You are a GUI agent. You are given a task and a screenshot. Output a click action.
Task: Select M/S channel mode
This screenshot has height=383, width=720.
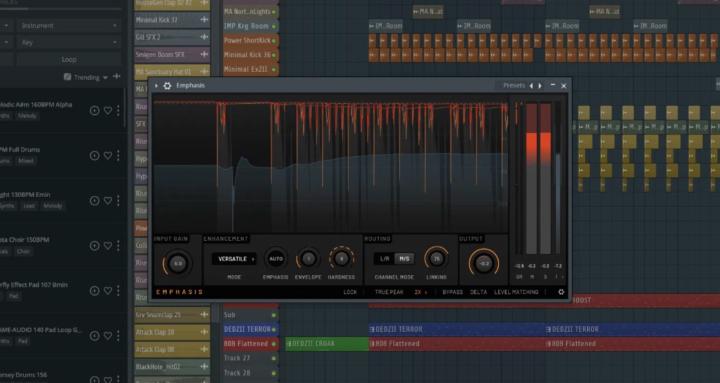coord(404,259)
